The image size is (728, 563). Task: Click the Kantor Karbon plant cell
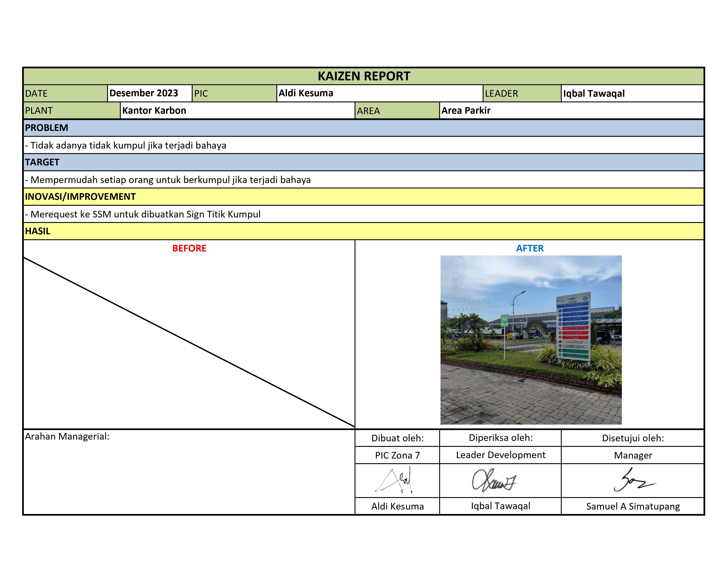(x=237, y=110)
